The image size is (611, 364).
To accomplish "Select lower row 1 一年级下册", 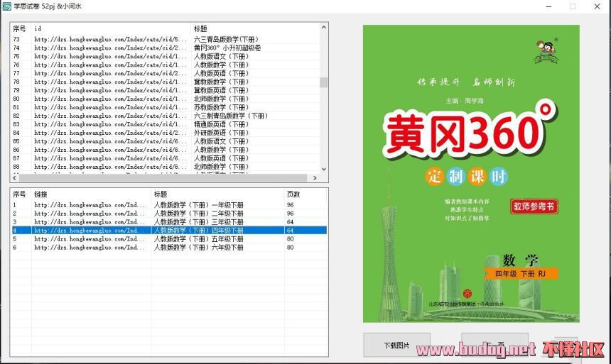I will pyautogui.click(x=168, y=205).
